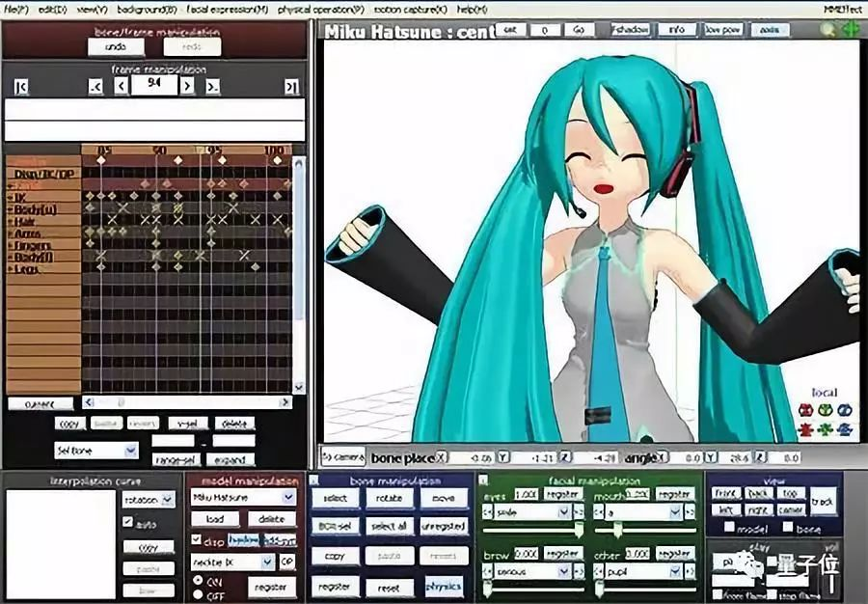Enable the view bone checkbox
The width and height of the screenshot is (868, 604).
788,527
